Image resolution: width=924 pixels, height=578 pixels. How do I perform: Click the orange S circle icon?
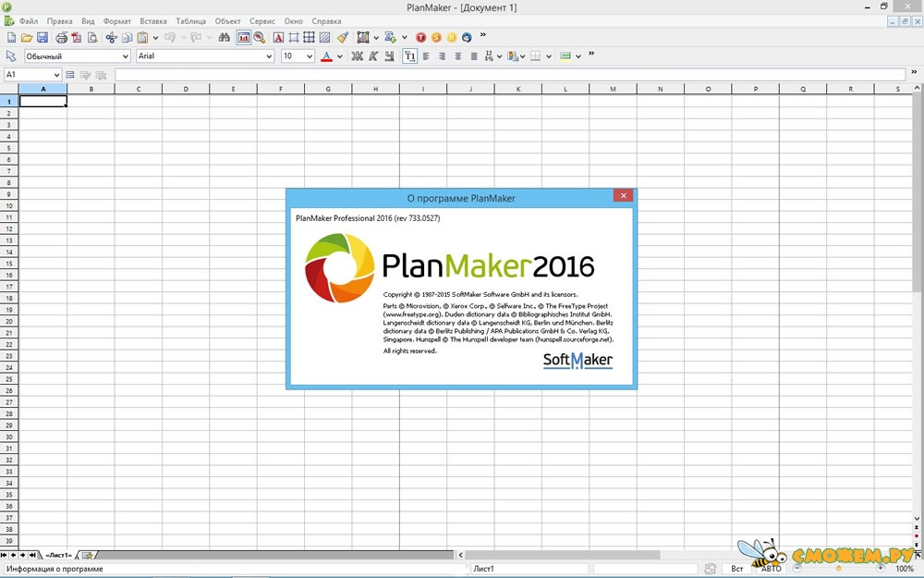(436, 37)
